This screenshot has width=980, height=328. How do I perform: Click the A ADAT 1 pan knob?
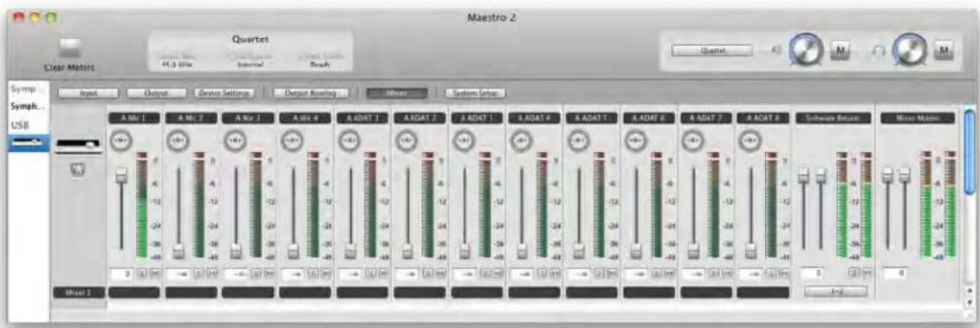tap(349, 140)
